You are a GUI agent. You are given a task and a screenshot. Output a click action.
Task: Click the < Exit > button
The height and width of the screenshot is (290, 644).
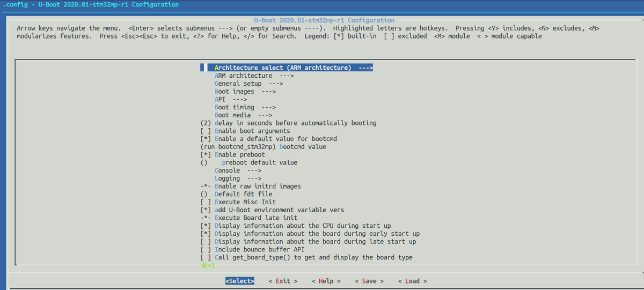[283, 281]
